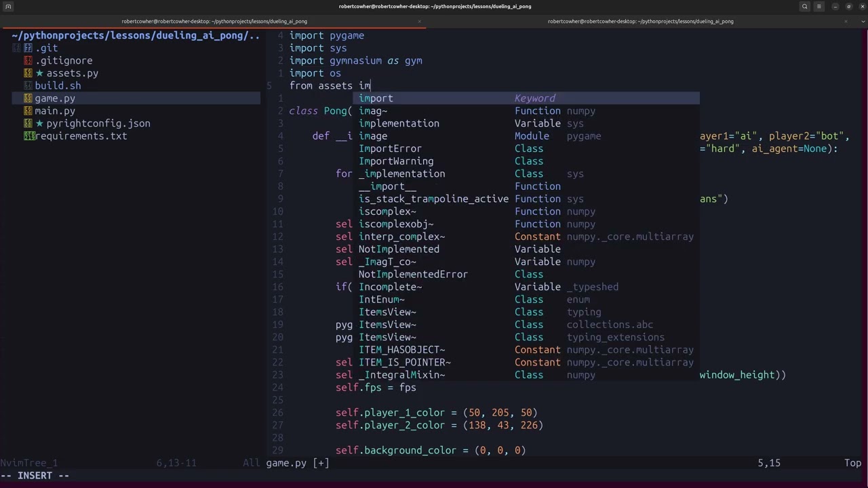
Task: Pick the ItemsView~ completion from 'typing'
Action: (x=526, y=311)
